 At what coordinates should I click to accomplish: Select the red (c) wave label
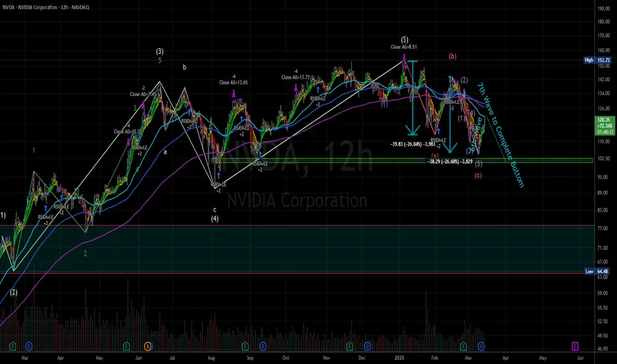(x=478, y=175)
